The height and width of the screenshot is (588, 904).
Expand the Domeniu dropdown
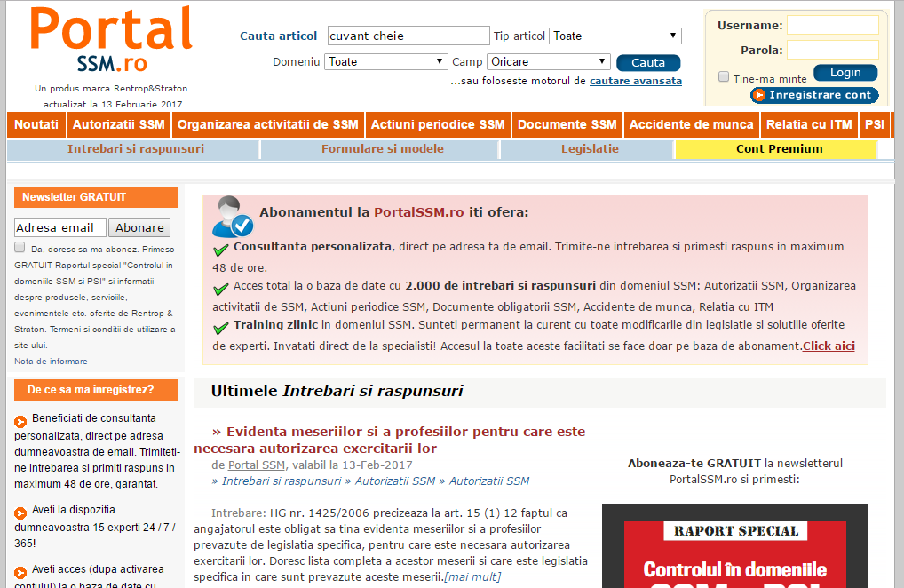[x=385, y=61]
